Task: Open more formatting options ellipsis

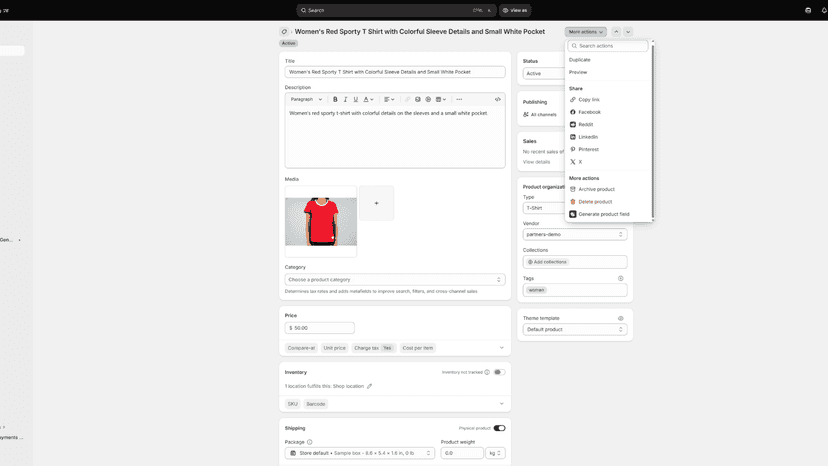Action: [459, 99]
